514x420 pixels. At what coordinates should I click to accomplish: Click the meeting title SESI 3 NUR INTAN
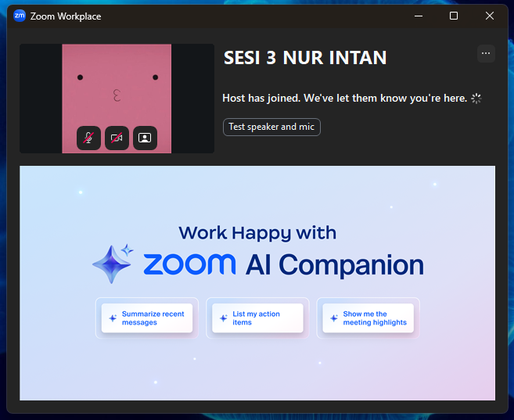pyautogui.click(x=305, y=58)
